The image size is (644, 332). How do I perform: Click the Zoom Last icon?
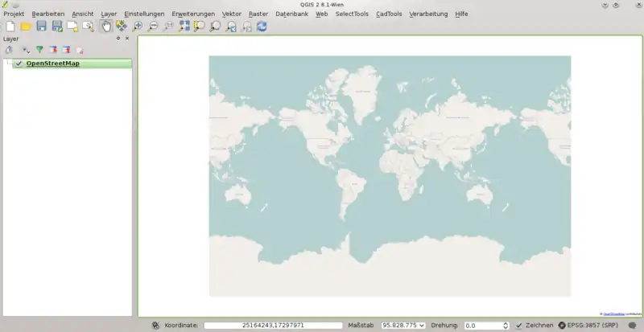tap(231, 27)
